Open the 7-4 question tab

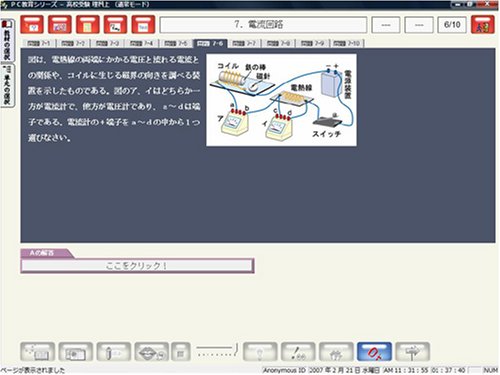[x=142, y=43]
